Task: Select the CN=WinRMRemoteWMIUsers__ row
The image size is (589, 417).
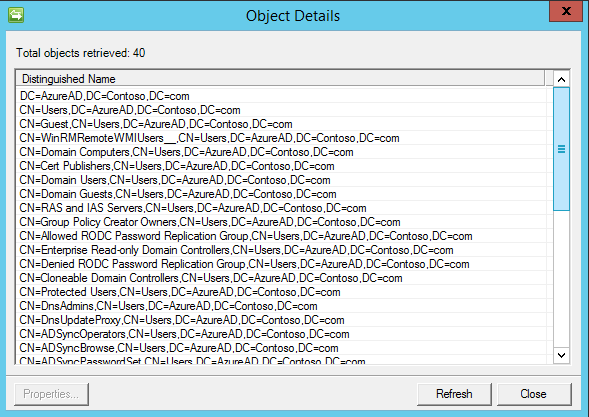Action: click(282, 138)
